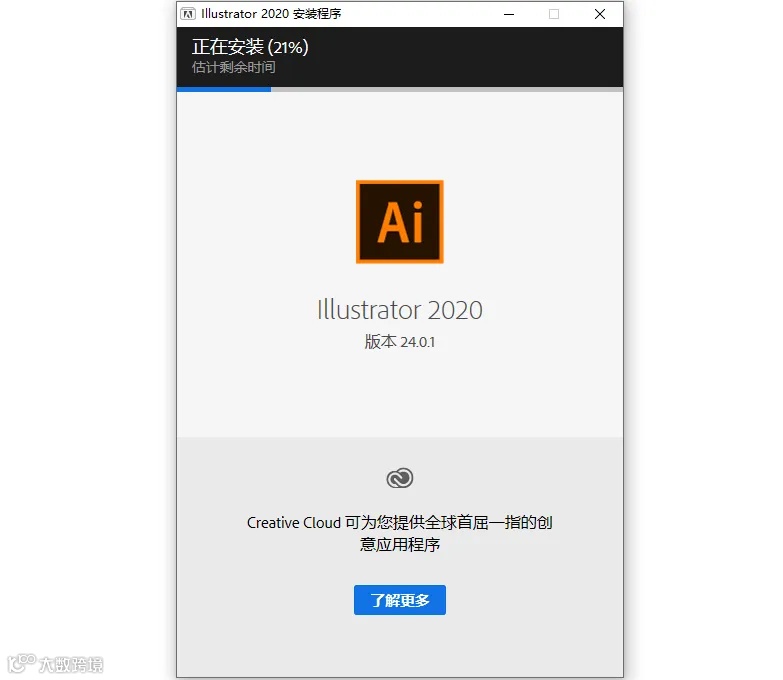The width and height of the screenshot is (783, 680).
Task: Click the Creative Cloud description text
Action: pyautogui.click(x=399, y=533)
